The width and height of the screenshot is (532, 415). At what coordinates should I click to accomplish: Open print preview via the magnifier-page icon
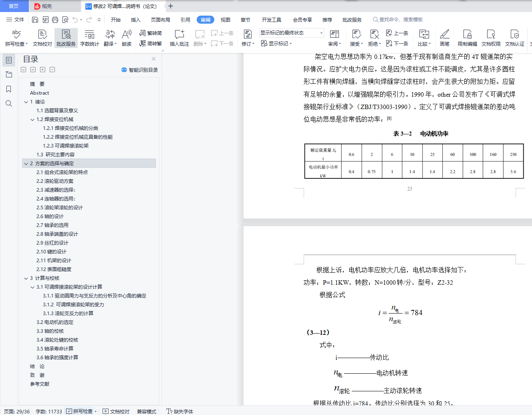point(65,20)
